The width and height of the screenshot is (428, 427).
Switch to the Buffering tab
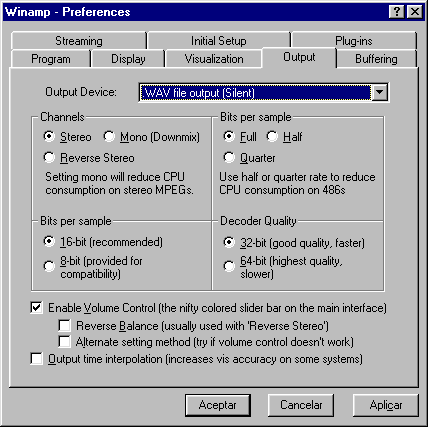click(376, 59)
